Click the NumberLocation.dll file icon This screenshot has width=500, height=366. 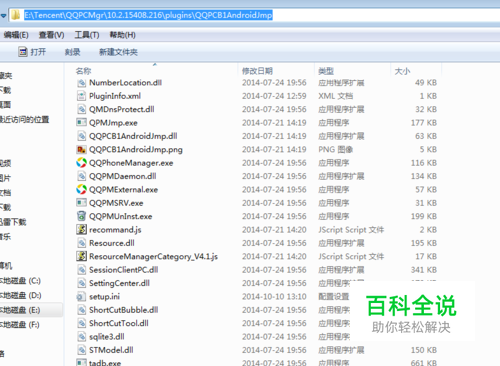coord(81,83)
